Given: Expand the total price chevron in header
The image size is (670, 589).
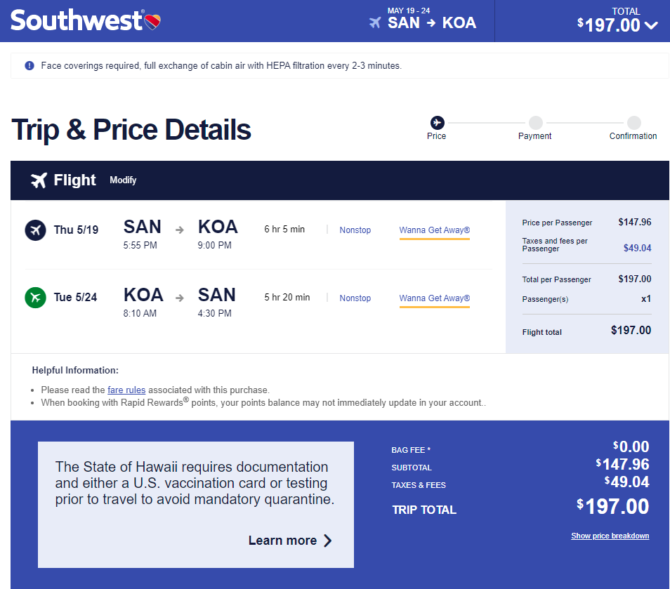Looking at the screenshot, I should (651, 26).
